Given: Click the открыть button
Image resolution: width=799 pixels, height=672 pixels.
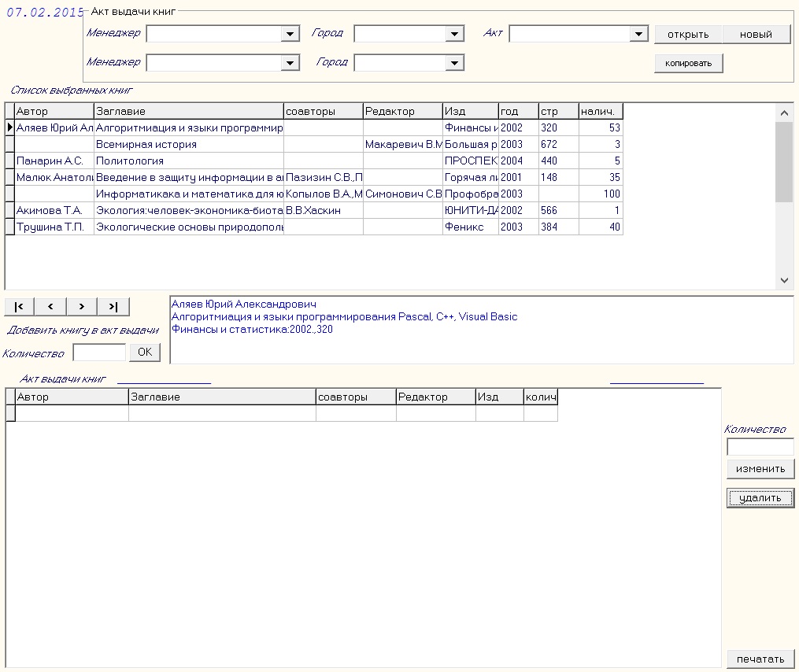Looking at the screenshot, I should point(688,35).
